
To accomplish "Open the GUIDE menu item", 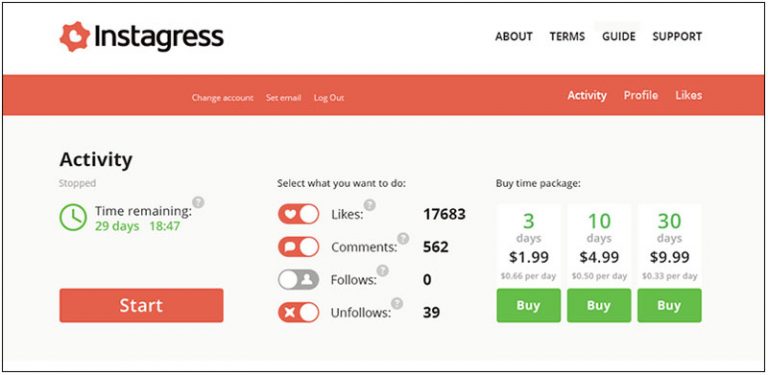I will pyautogui.click(x=619, y=36).
